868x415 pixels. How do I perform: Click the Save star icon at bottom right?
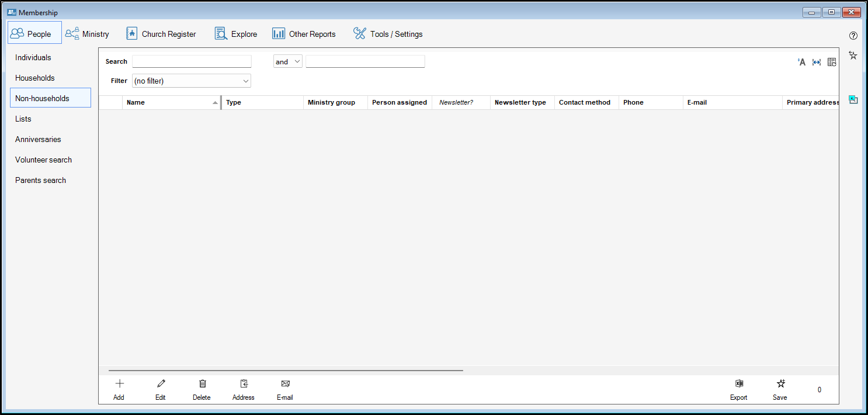(780, 384)
